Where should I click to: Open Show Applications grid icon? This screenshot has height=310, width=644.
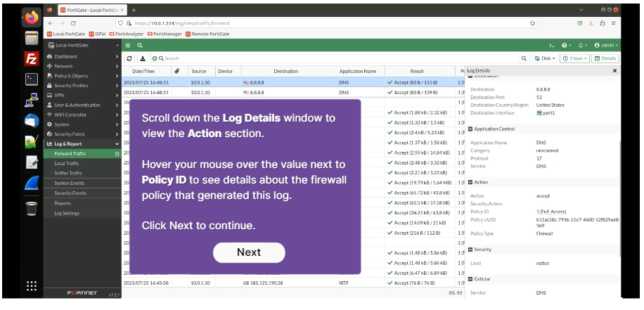tap(32, 286)
